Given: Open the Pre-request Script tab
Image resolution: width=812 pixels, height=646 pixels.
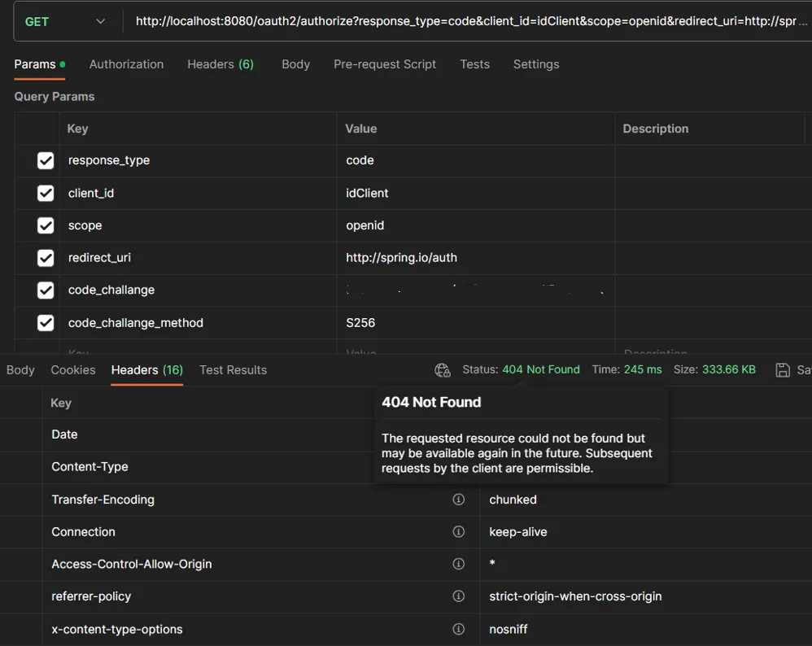Looking at the screenshot, I should point(385,64).
